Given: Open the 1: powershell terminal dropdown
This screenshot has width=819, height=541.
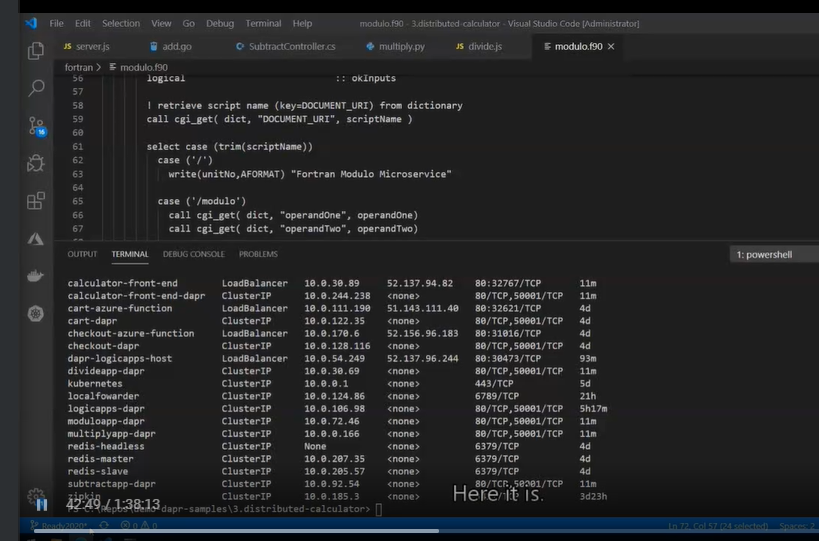Looking at the screenshot, I should coord(774,255).
